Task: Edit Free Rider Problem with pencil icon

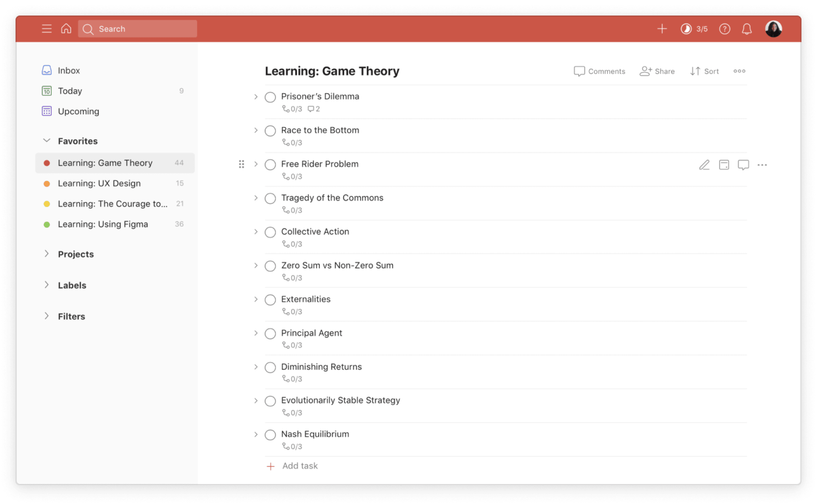Action: (x=704, y=165)
